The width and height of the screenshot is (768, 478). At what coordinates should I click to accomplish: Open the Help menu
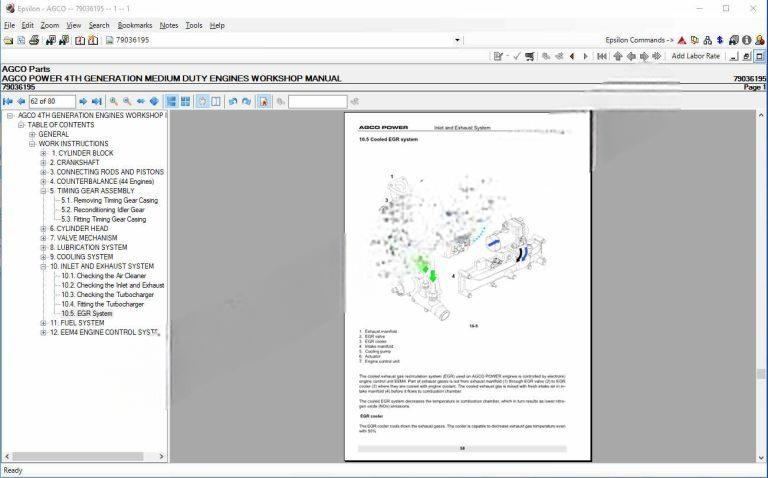coord(217,25)
